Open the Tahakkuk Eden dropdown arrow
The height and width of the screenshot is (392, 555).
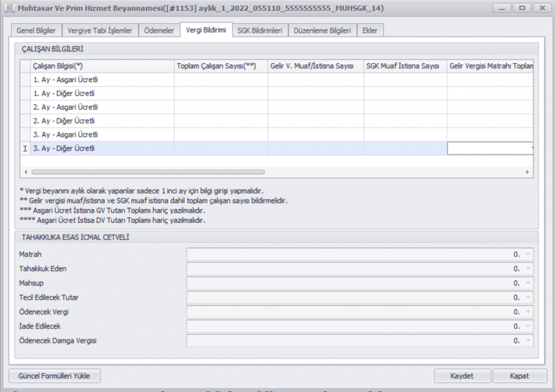coord(528,269)
